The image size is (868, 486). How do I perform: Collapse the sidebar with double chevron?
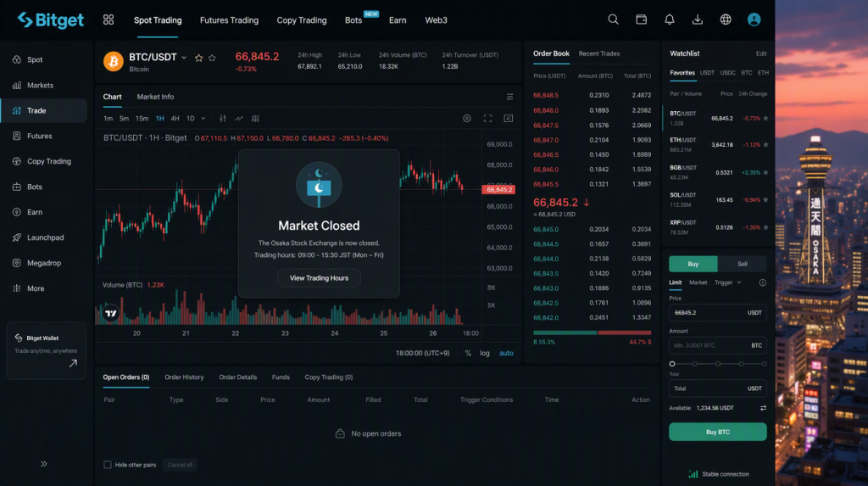[44, 464]
